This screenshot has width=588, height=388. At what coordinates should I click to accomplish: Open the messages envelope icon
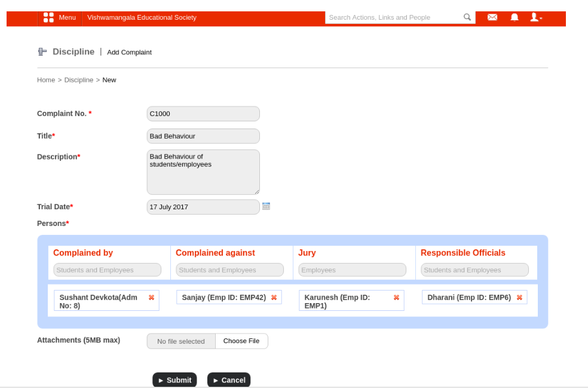point(492,17)
